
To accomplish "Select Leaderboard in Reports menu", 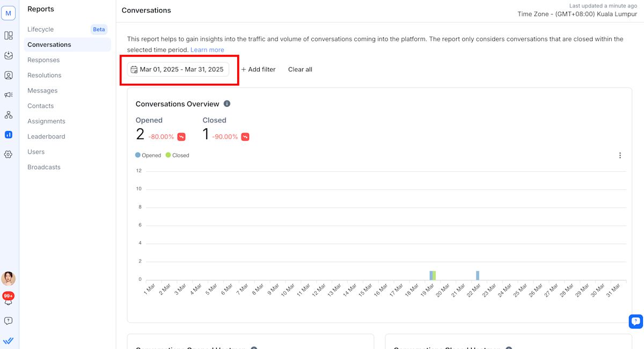I will click(46, 136).
